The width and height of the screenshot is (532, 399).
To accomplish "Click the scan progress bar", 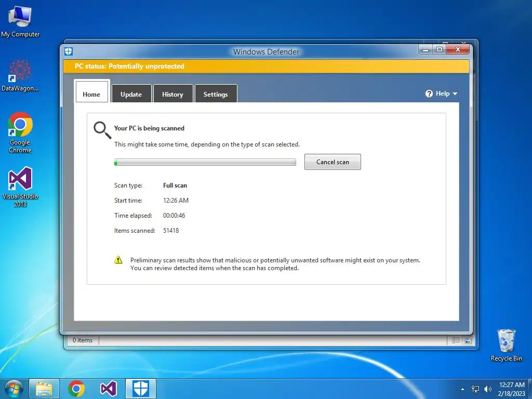I will (205, 162).
